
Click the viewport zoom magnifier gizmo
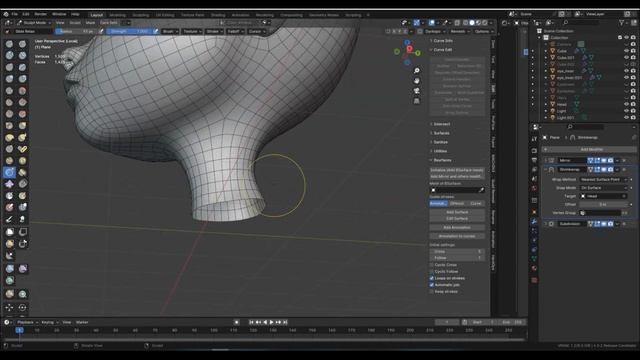click(416, 71)
